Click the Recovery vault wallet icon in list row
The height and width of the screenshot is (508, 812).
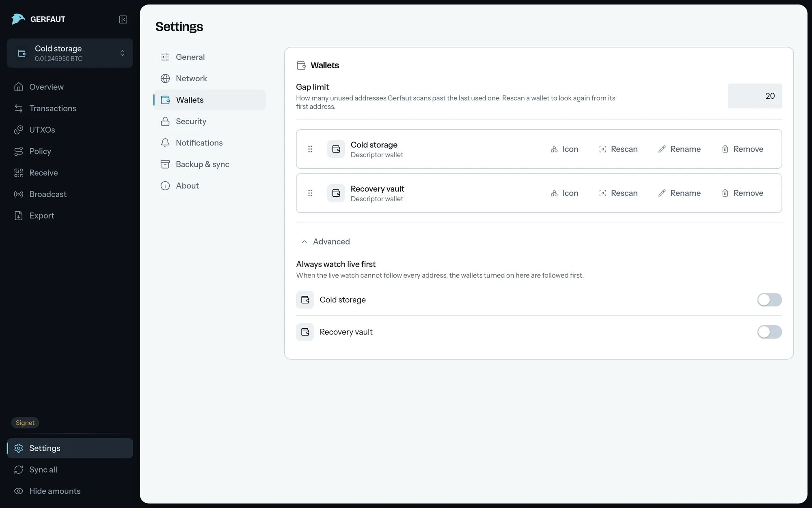[336, 193]
